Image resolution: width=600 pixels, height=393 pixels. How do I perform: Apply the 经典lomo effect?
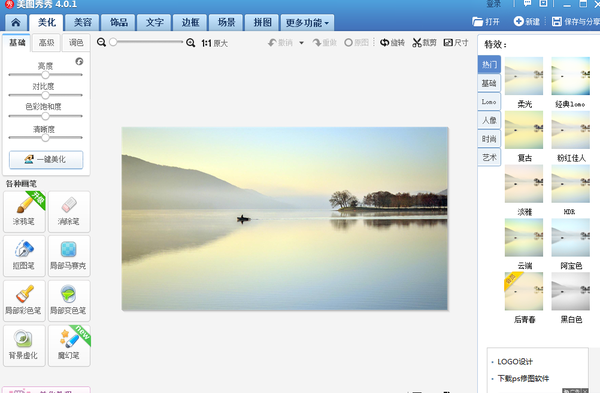point(571,76)
